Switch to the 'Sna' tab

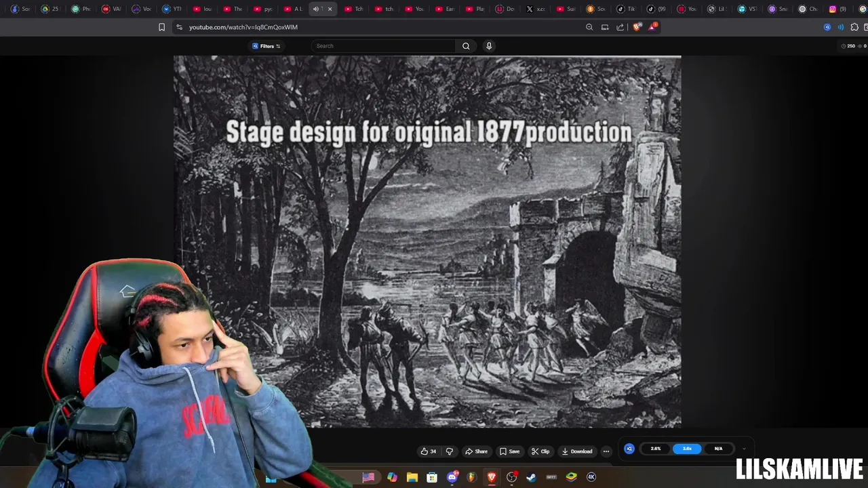[x=777, y=9]
